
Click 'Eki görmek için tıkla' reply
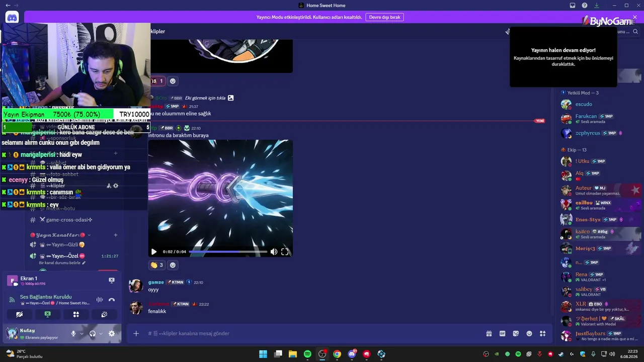pos(205,98)
